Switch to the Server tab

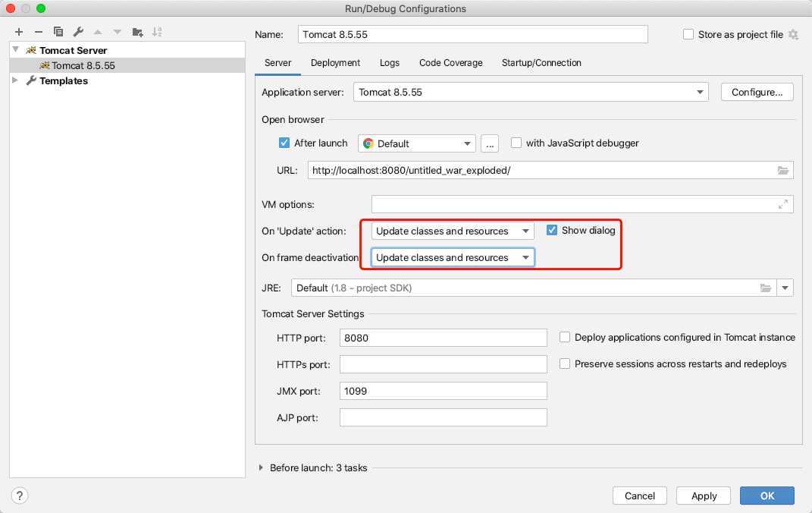point(277,63)
